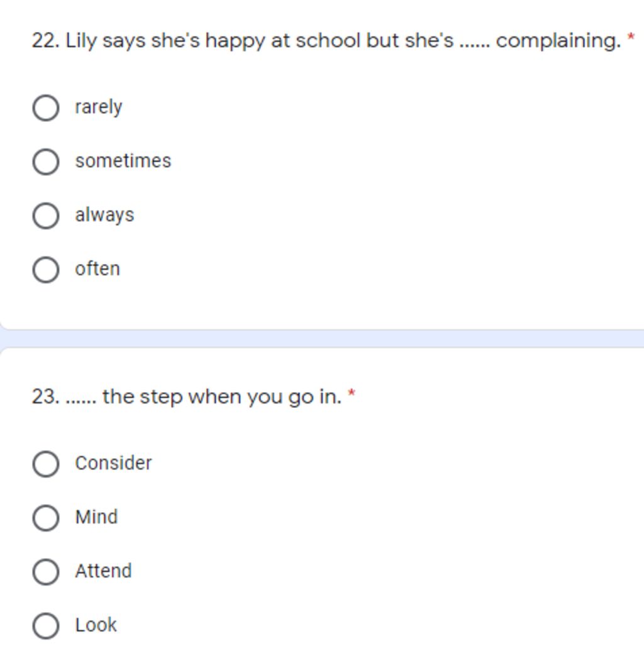
Task: Mark the 'Attend' radio button
Action: tap(45, 572)
